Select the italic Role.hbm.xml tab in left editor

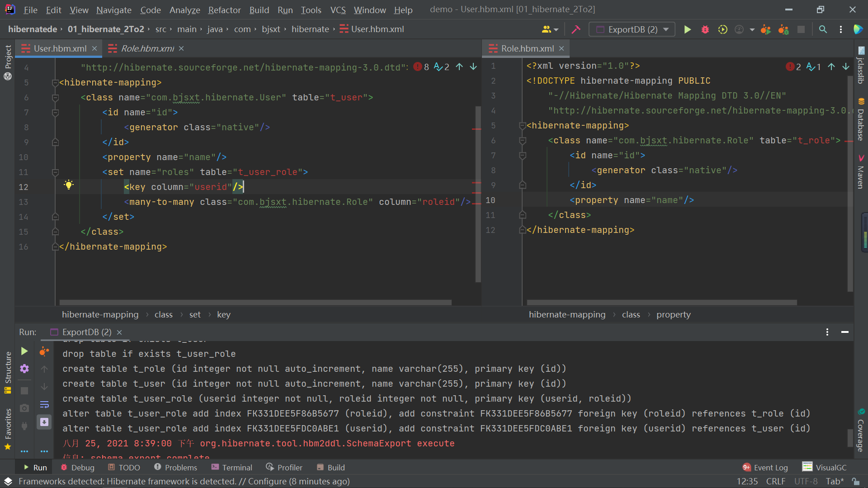tap(147, 48)
